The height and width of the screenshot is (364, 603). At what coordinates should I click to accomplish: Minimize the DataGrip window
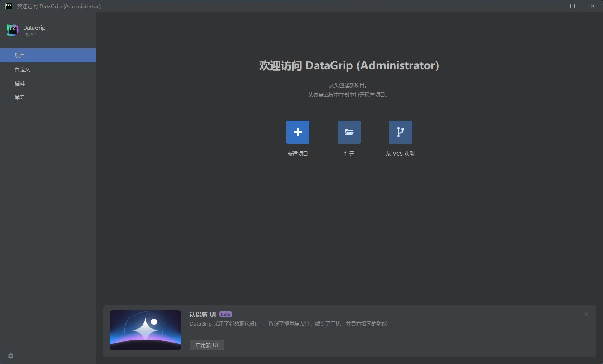pyautogui.click(x=553, y=6)
